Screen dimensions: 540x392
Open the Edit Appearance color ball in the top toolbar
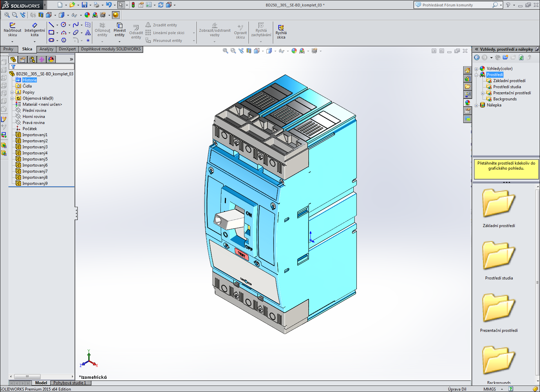87,15
